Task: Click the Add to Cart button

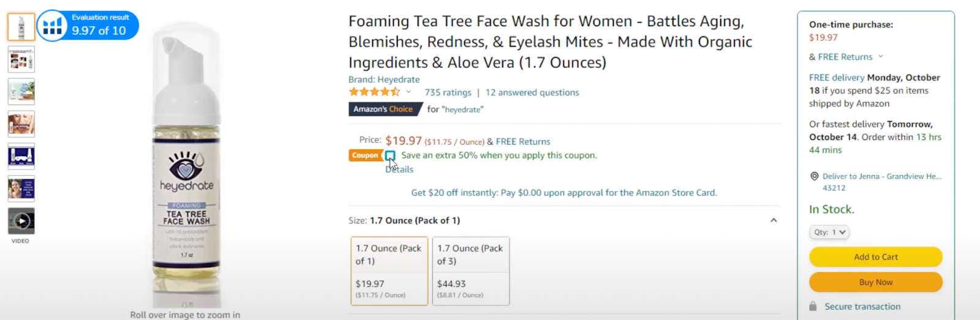Action: click(x=875, y=257)
